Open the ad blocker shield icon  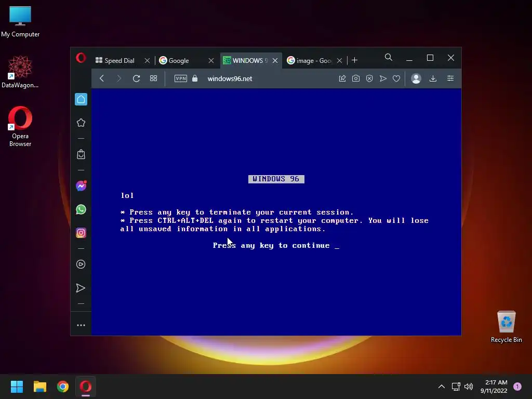point(369,78)
